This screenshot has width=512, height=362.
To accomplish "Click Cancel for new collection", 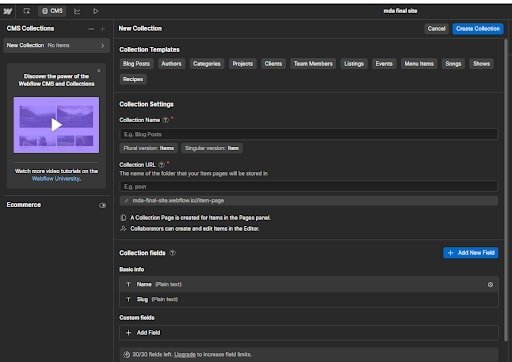I will [x=436, y=29].
